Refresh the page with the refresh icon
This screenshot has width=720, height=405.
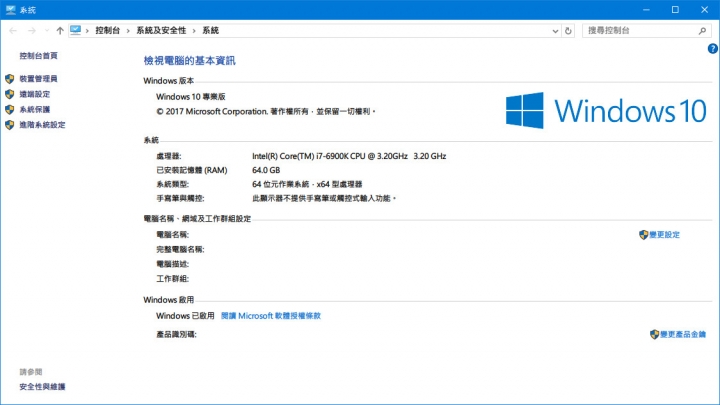[568, 31]
